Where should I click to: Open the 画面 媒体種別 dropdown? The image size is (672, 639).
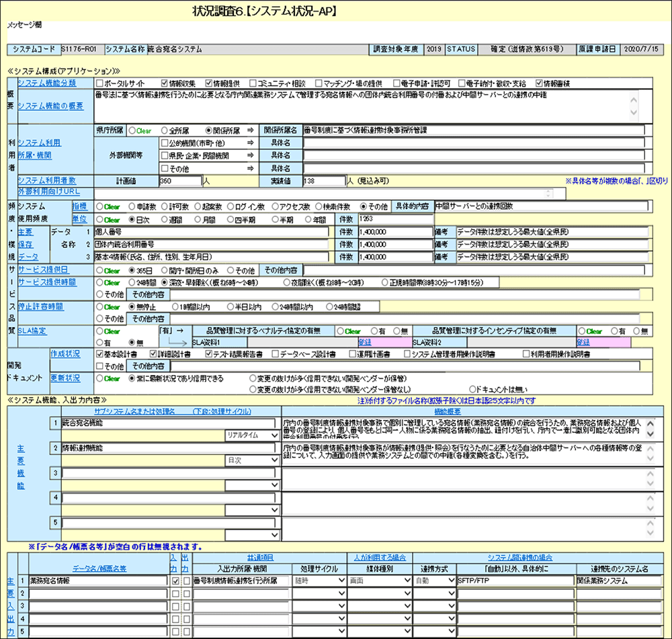tap(380, 581)
